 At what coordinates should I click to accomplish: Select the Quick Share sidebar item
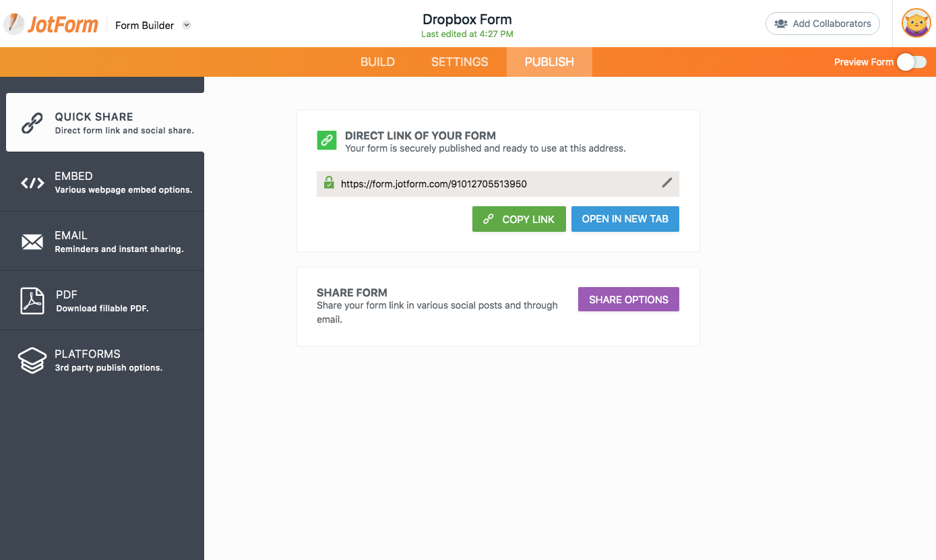click(x=105, y=123)
